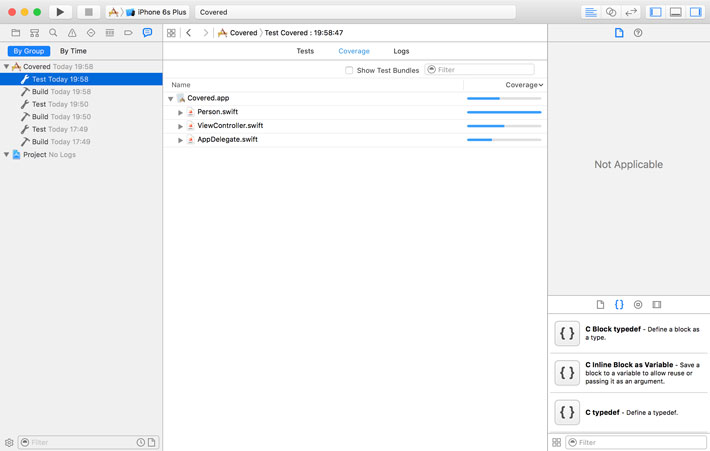This screenshot has height=451, width=710.
Task: Open the Project navigator folder icon
Action: [x=16, y=33]
